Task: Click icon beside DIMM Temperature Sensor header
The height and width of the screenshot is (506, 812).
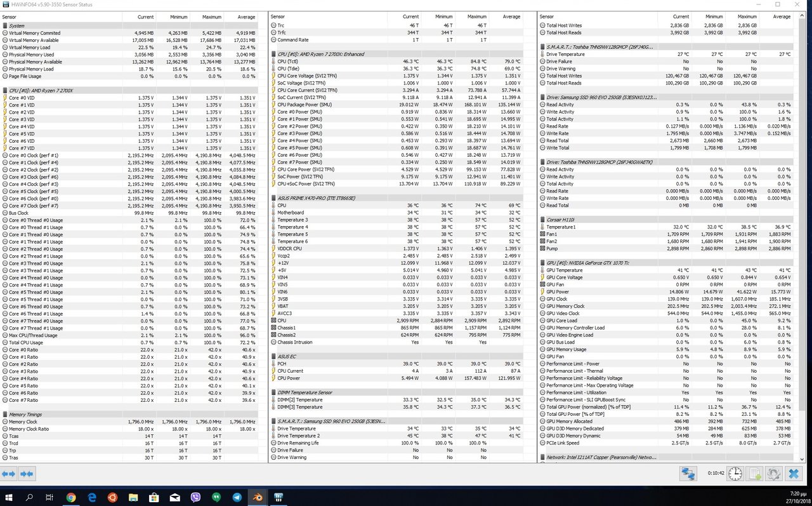Action: [273, 393]
